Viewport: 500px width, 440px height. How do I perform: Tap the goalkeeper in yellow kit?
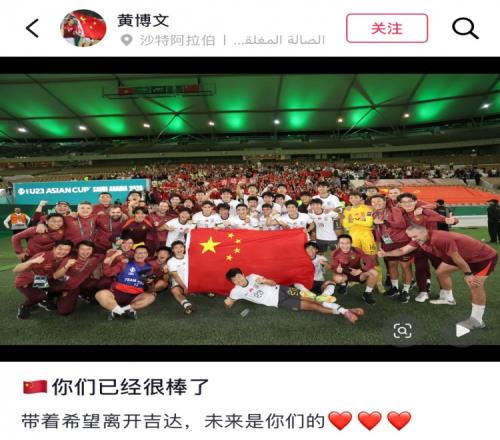pos(361,230)
